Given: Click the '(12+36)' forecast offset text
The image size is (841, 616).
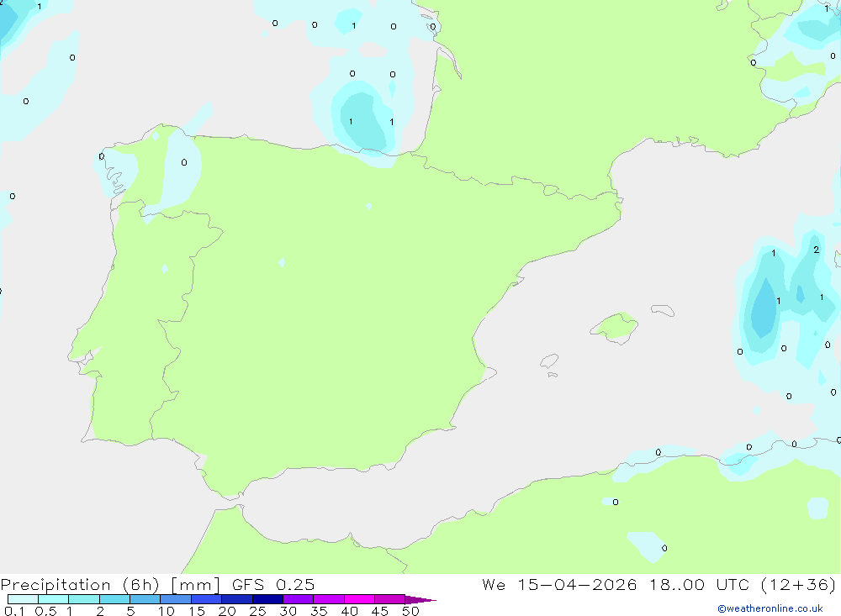Looking at the screenshot, I should click(798, 584).
